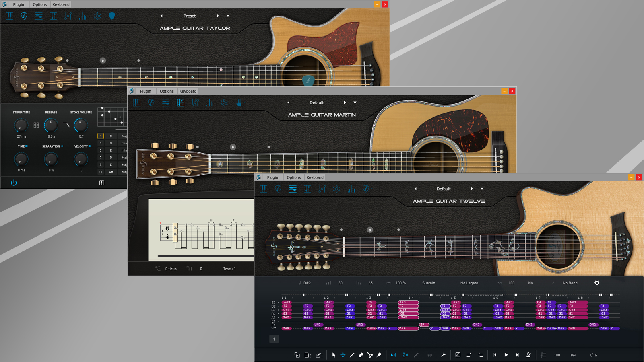Open the No Bend dropdown

pos(570,283)
